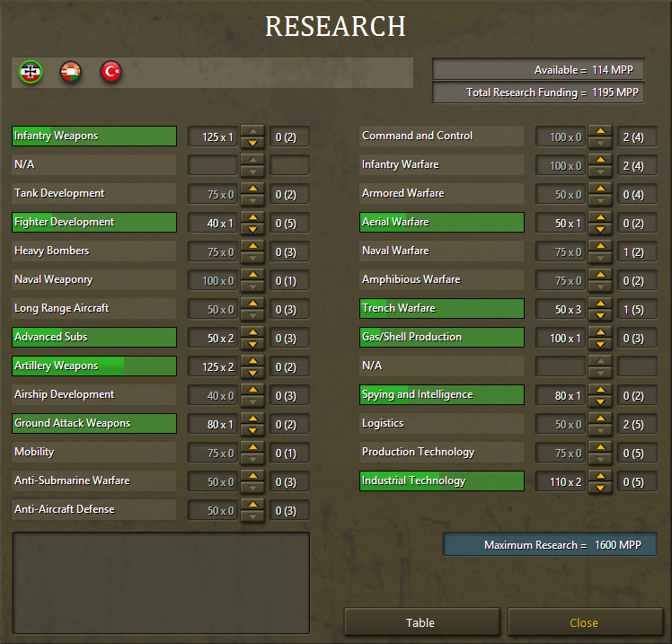Screen dimensions: 672x644
Task: Click down arrow for Aerial Warfare
Action: coord(600,229)
